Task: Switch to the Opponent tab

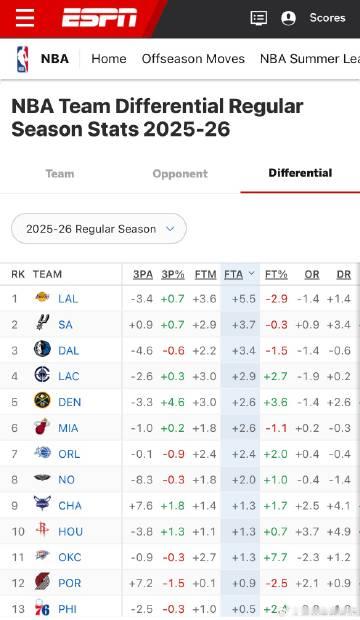Action: pyautogui.click(x=180, y=174)
